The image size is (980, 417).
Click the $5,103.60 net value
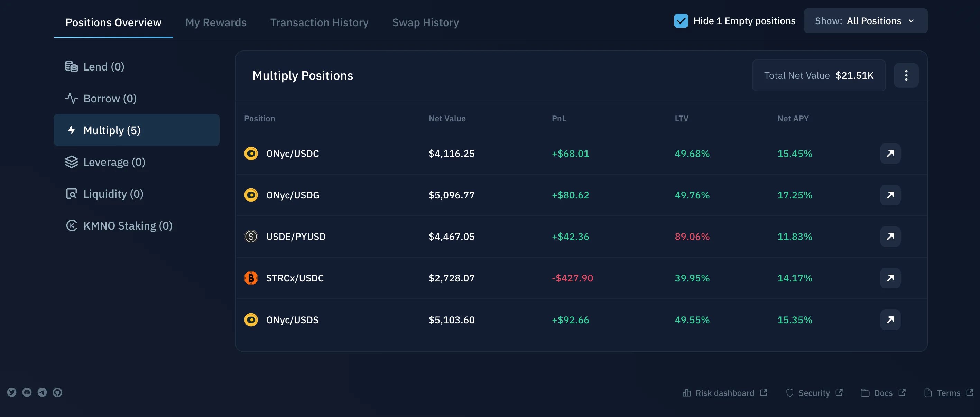pos(452,319)
